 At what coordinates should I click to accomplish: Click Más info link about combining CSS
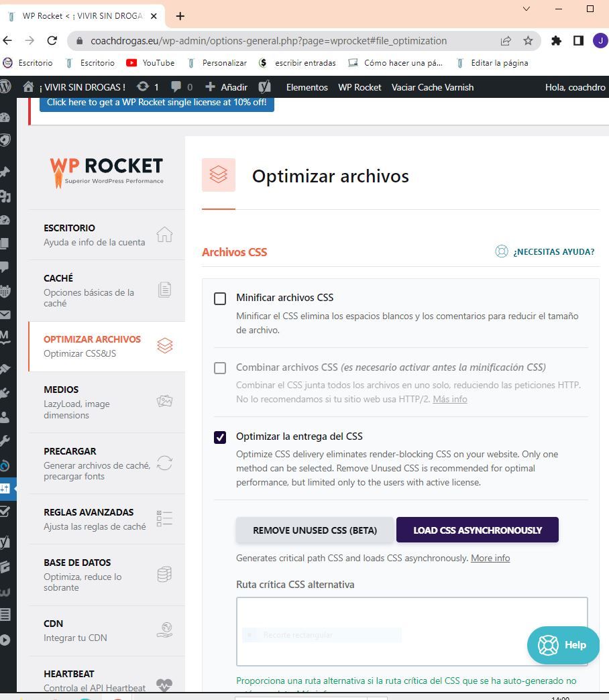(449, 399)
